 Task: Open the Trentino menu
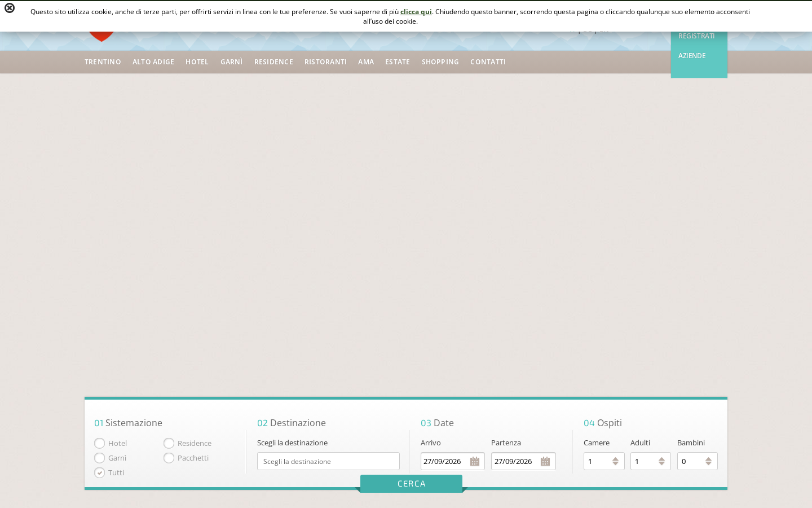click(103, 62)
